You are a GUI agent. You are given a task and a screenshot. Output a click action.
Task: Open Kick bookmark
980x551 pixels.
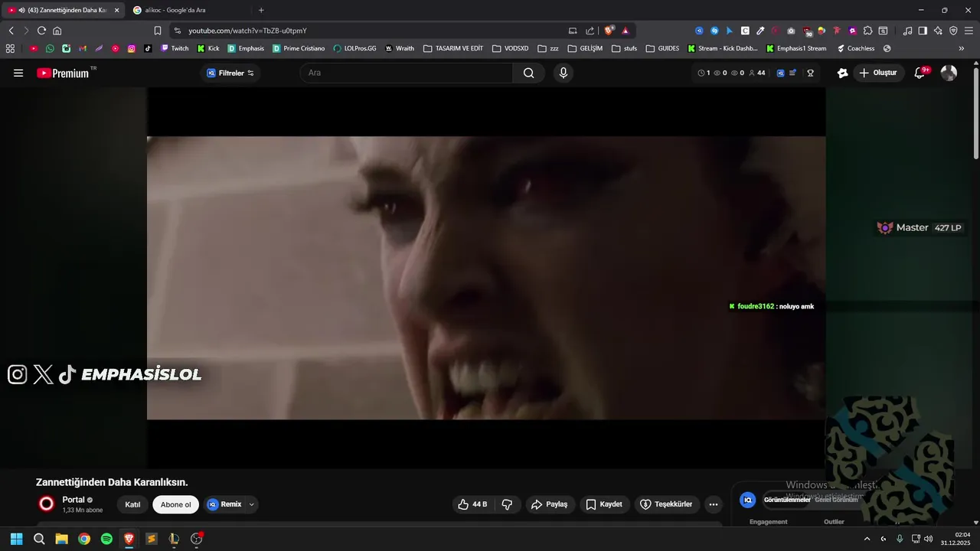coord(208,48)
